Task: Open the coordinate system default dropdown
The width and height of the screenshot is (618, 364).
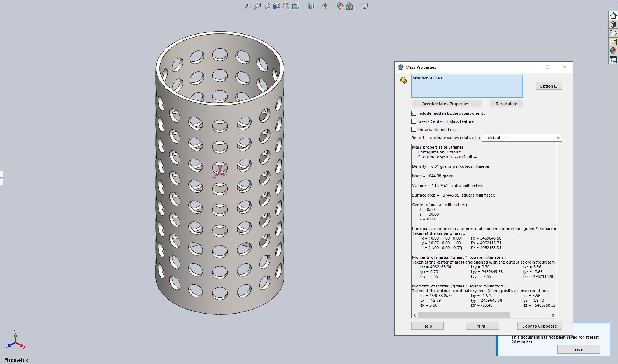Action: [522, 138]
